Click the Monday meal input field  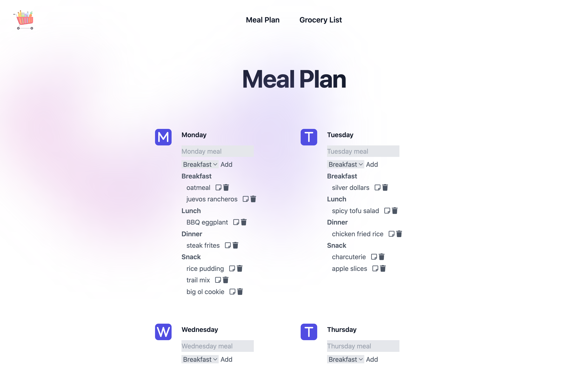point(217,151)
